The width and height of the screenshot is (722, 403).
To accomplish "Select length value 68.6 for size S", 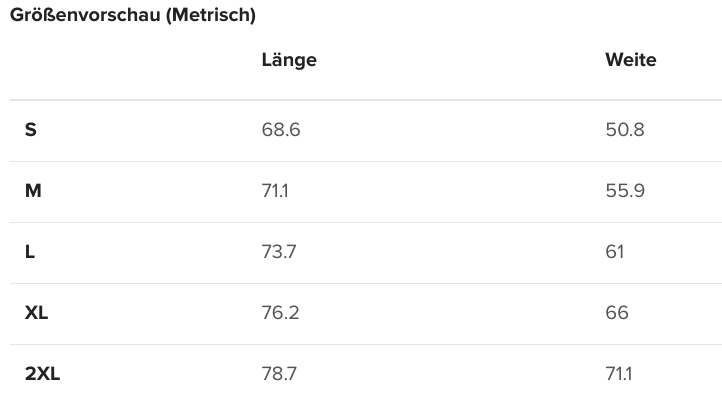I will tap(281, 129).
